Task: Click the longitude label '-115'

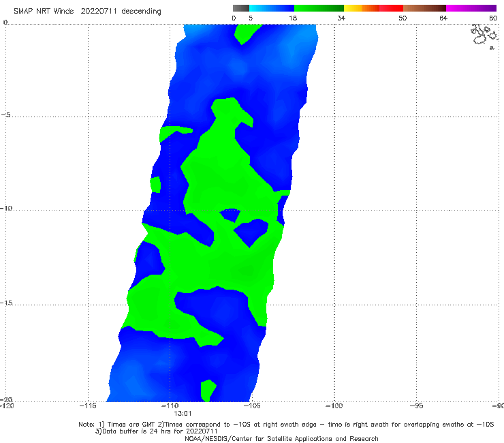Action: click(88, 406)
